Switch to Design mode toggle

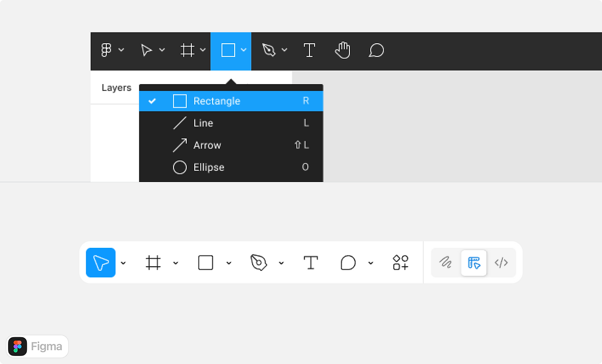[x=474, y=262]
